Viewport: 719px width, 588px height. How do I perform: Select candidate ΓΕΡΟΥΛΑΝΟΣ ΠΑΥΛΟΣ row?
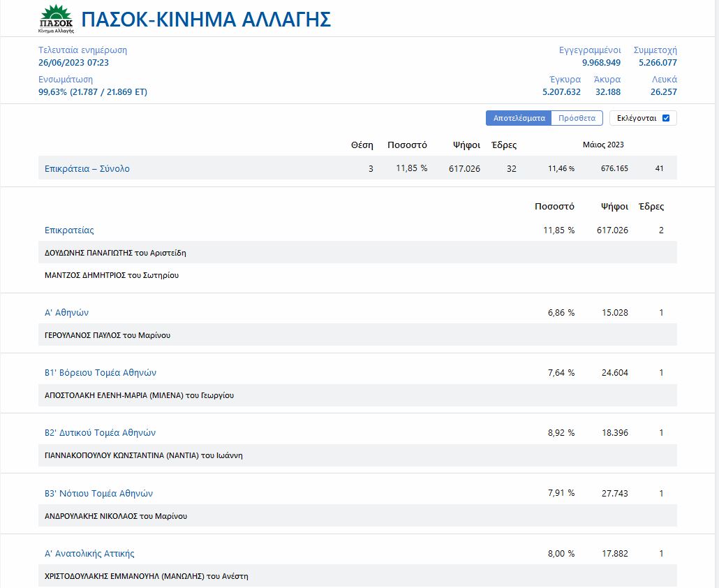click(x=108, y=335)
